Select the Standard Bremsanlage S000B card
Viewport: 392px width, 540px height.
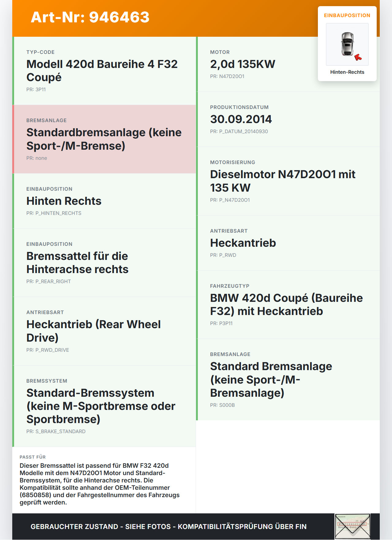click(x=288, y=380)
